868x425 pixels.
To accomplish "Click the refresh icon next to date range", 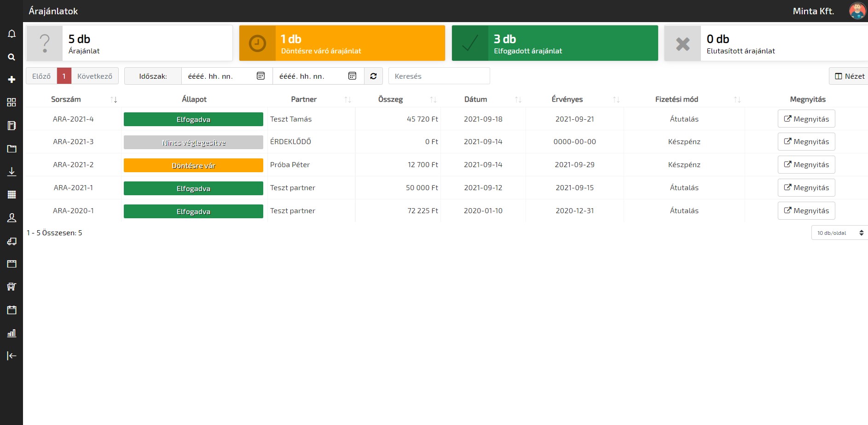I will [x=373, y=76].
